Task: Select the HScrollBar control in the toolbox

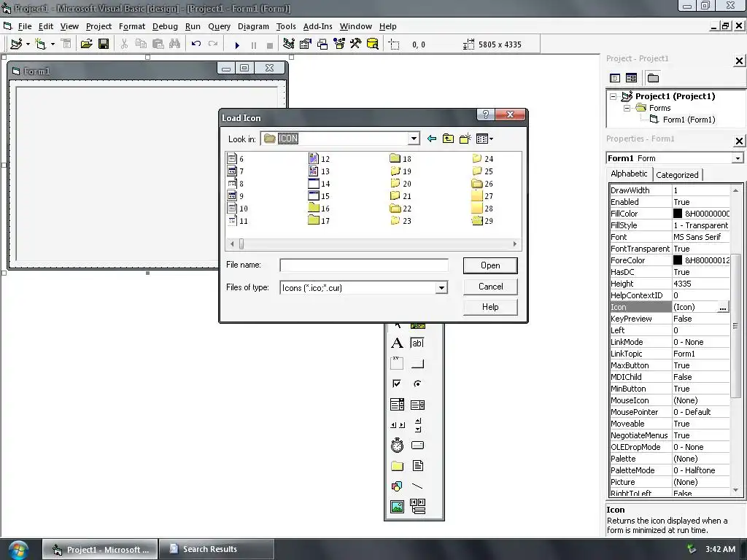Action: (397, 425)
